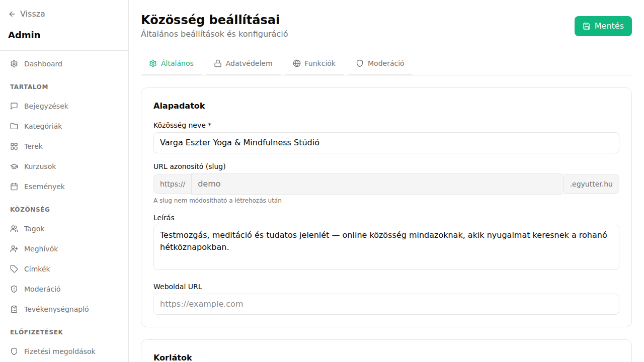Switch to the Adatvédelem tab
644x362 pixels.
tap(243, 63)
